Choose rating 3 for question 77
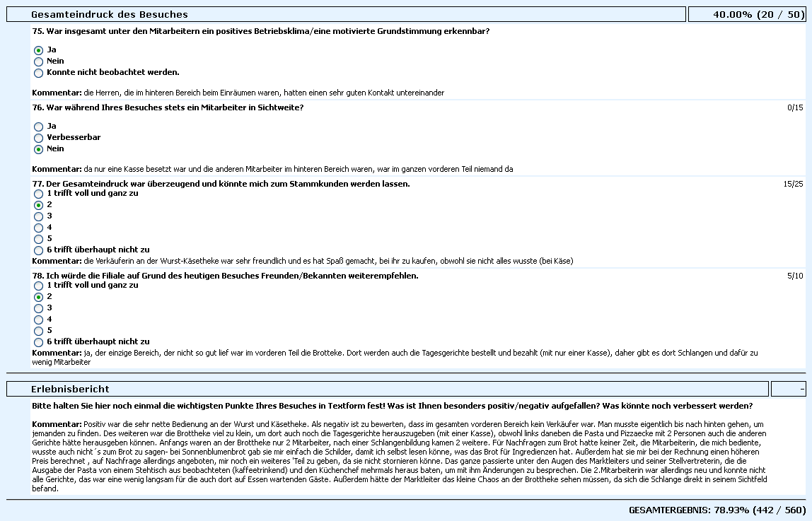812x521 pixels. [x=38, y=216]
